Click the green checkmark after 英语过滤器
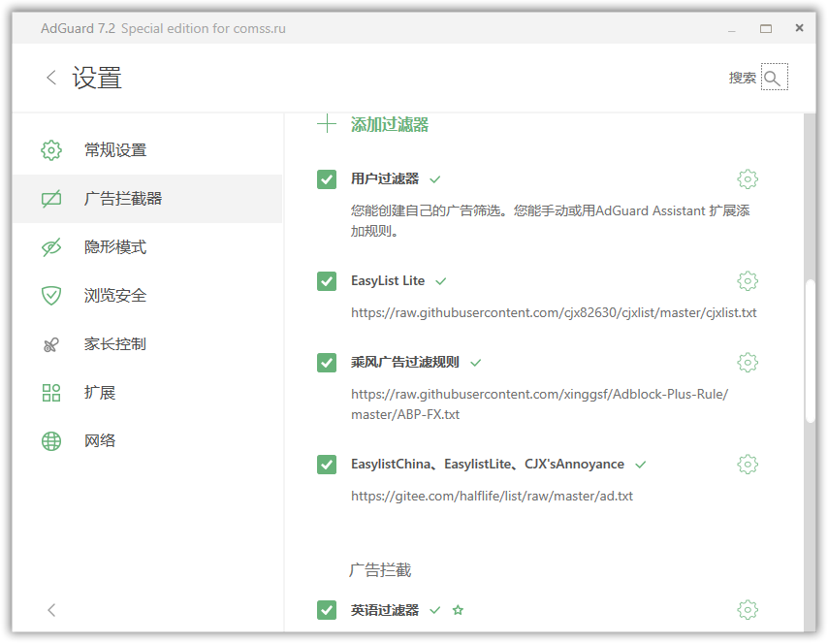 pyautogui.click(x=435, y=611)
